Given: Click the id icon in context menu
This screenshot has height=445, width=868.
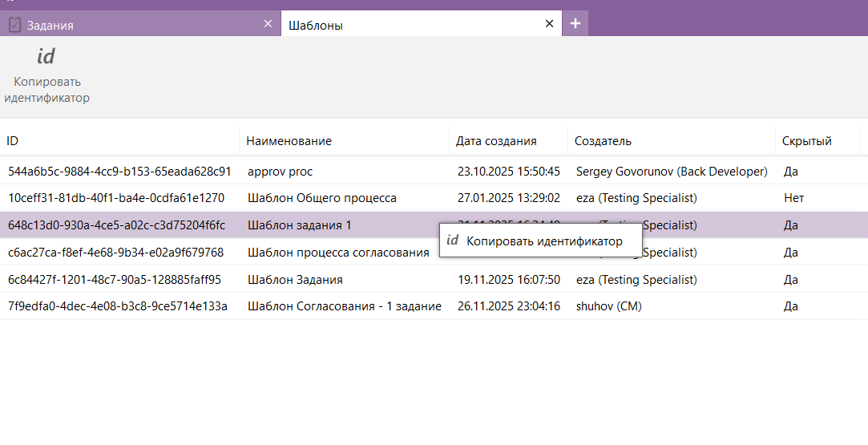Looking at the screenshot, I should (453, 241).
